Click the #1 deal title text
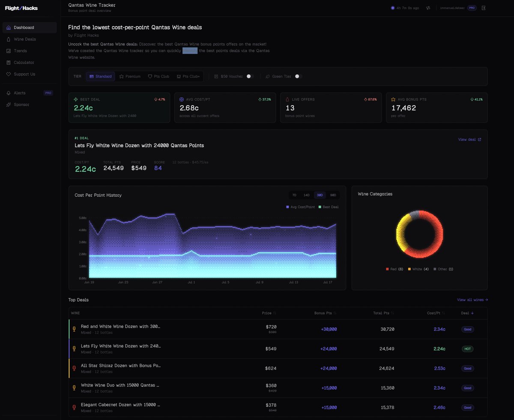The height and width of the screenshot is (420, 514). (x=139, y=145)
